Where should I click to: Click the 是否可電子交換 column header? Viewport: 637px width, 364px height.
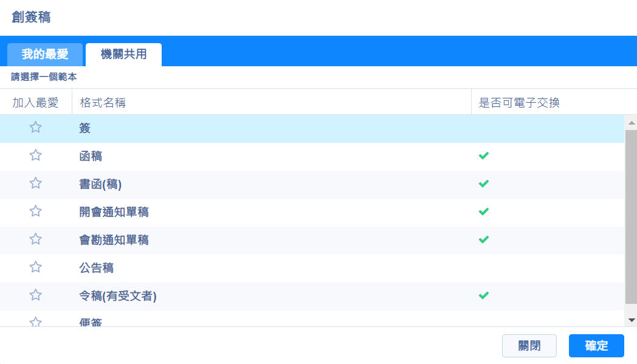[519, 103]
